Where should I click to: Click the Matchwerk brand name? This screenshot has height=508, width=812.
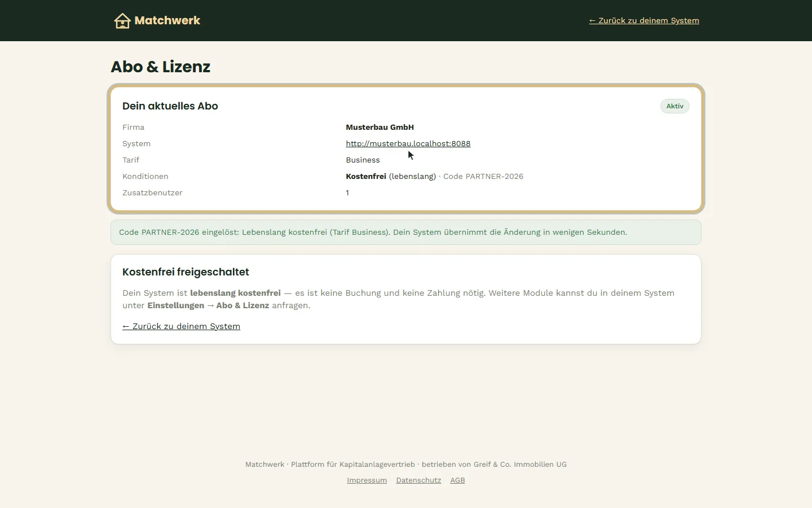167,21
